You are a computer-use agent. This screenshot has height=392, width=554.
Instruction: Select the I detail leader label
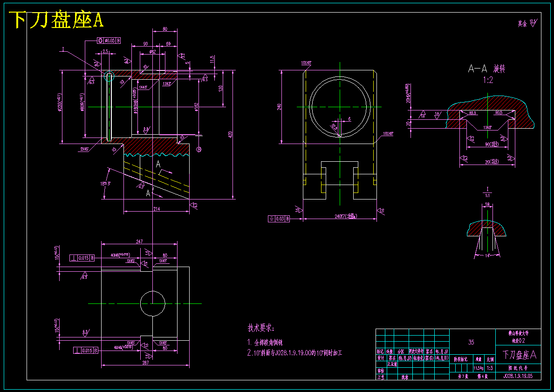coord(63,50)
